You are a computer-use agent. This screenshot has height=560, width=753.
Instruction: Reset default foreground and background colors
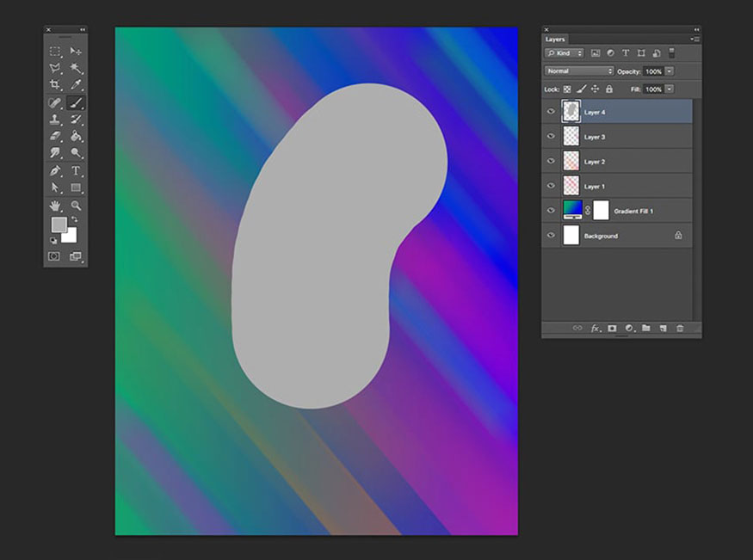pos(53,240)
